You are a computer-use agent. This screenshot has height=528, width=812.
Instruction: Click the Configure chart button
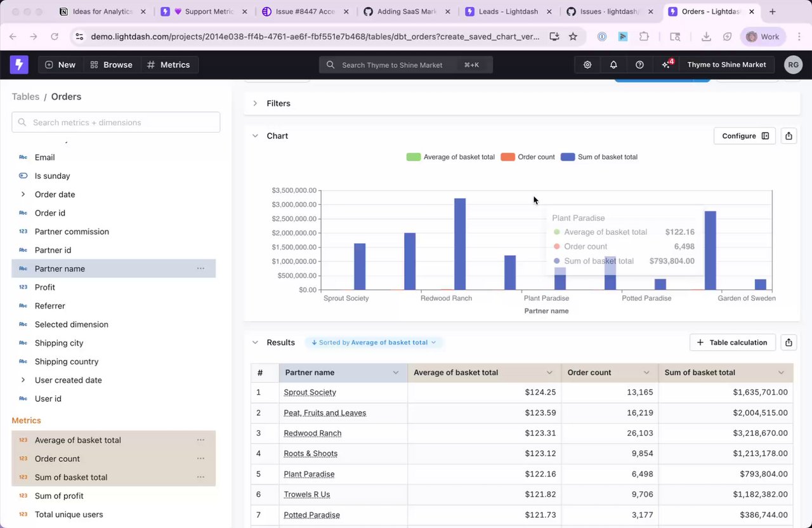745,136
